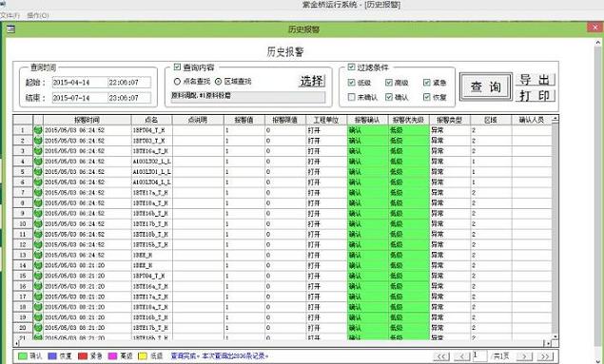Click the green status icon in row 1
This screenshot has width=604, height=364.
point(38,130)
